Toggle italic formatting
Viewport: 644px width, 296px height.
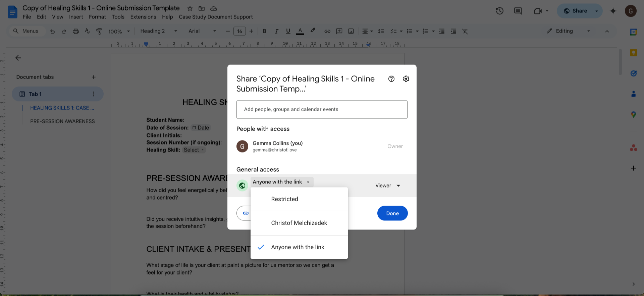[x=276, y=31]
